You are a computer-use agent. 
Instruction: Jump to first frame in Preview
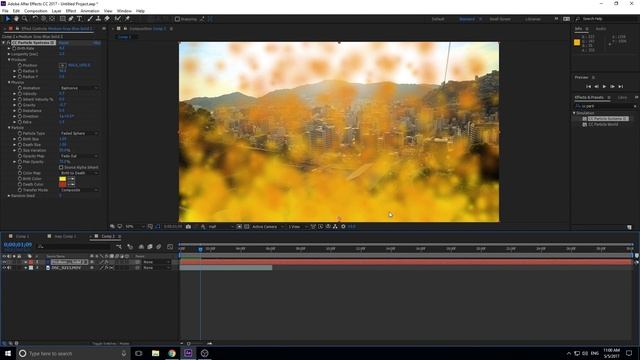(x=588, y=87)
